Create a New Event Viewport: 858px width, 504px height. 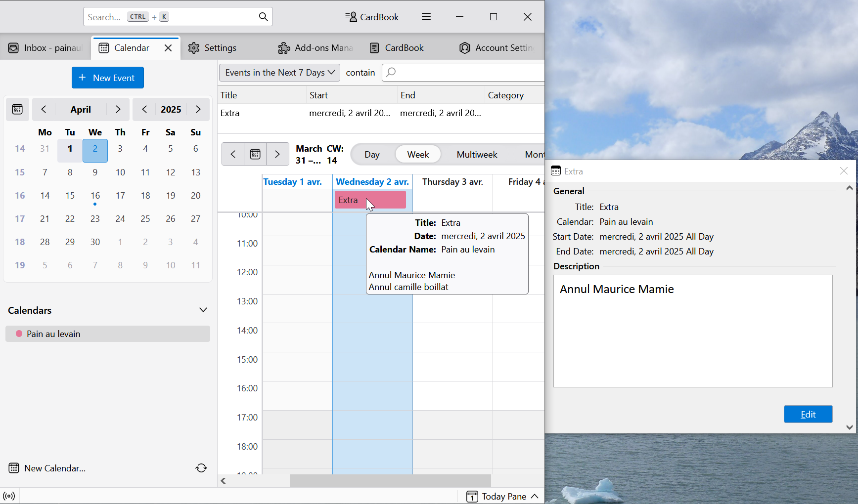click(108, 78)
